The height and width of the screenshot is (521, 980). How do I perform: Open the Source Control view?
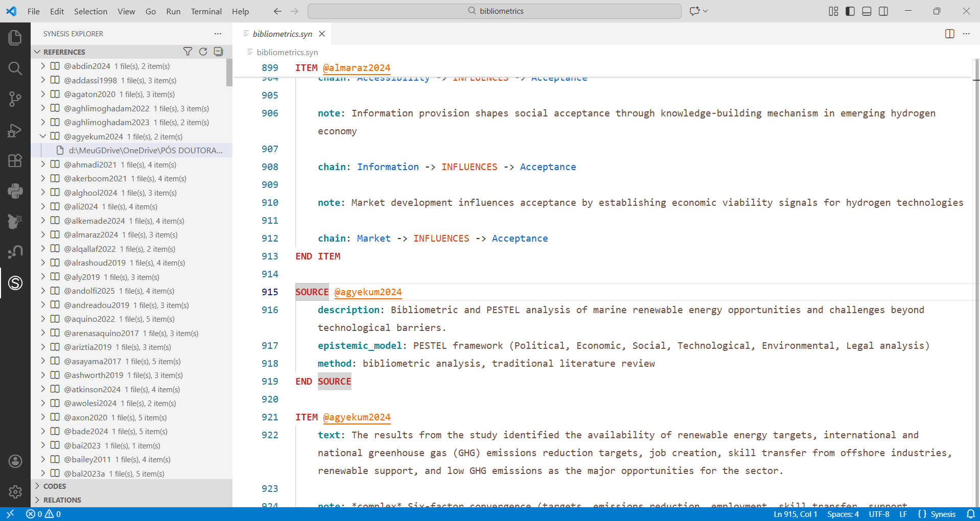click(15, 99)
